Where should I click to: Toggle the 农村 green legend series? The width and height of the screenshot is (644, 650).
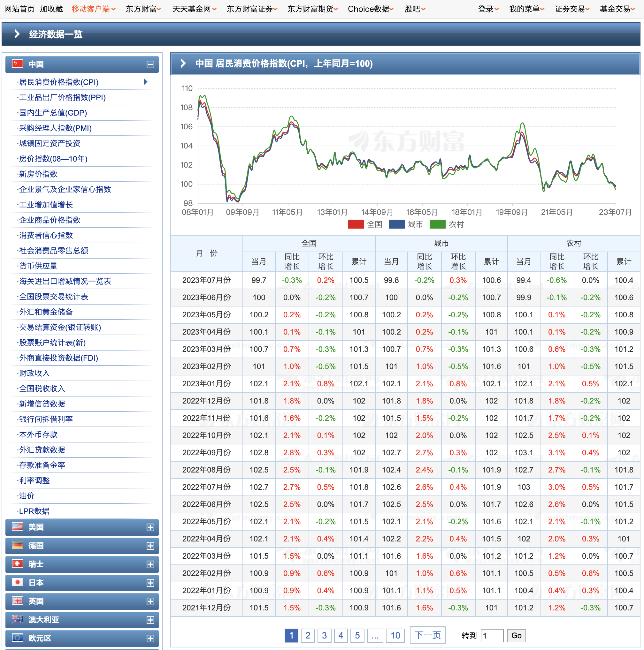(437, 224)
